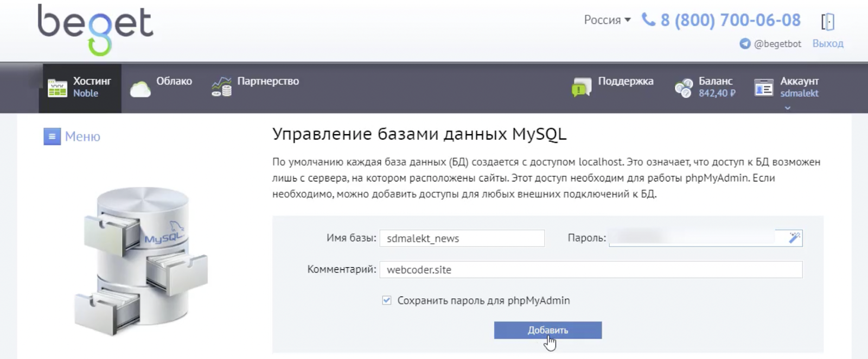Open the @begetbot link
The image size is (868, 359).
click(777, 44)
